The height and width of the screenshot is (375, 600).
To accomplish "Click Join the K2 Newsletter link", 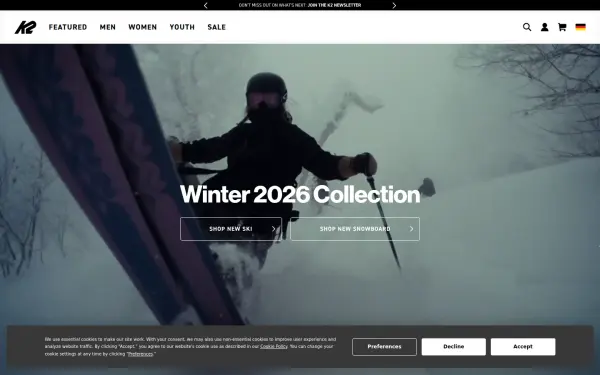I will pos(334,5).
